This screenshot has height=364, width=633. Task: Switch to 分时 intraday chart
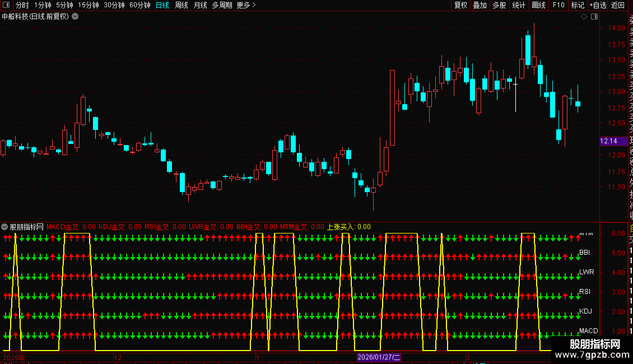pyautogui.click(x=22, y=5)
